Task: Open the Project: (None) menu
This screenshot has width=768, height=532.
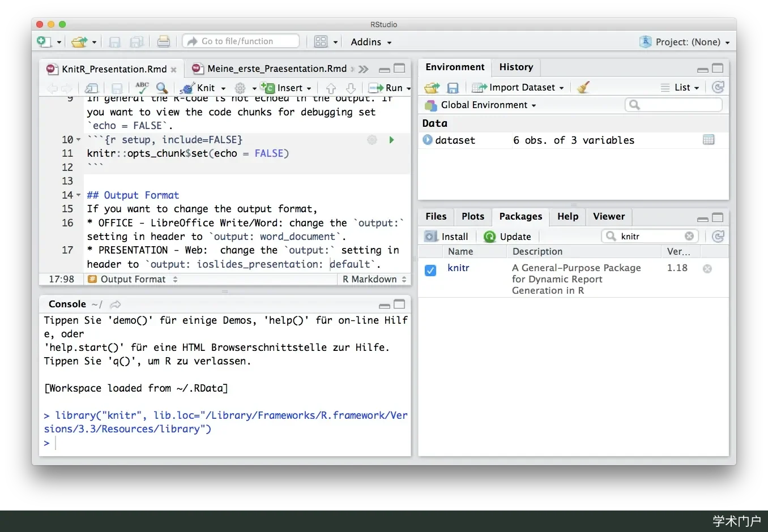Action: 684,42
